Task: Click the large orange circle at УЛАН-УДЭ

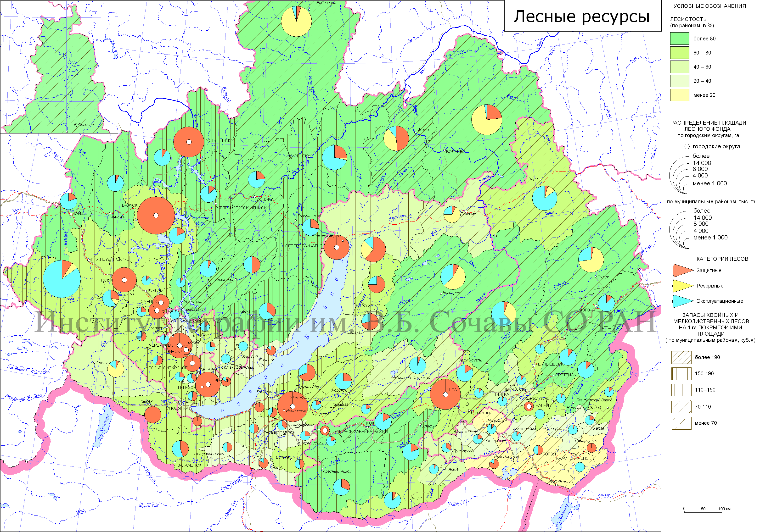Action: [293, 406]
